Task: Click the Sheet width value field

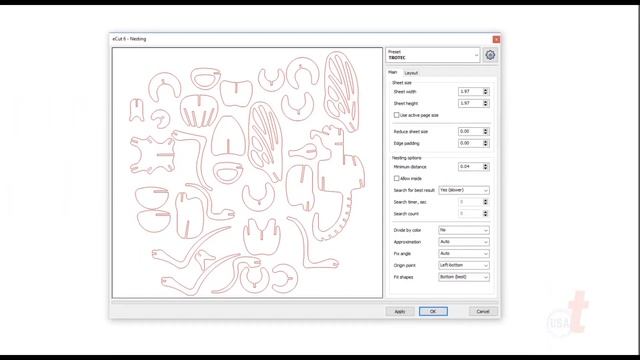Action: tap(470, 91)
